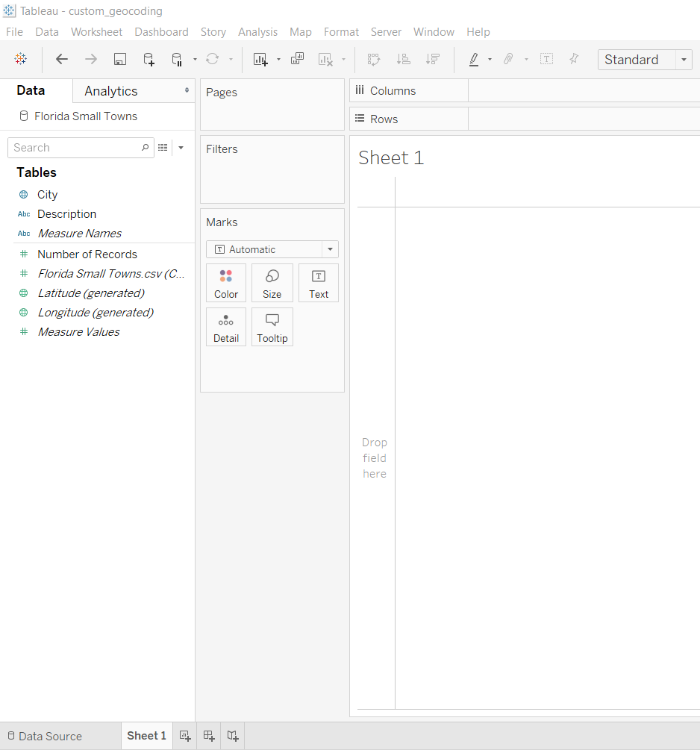Viewport: 700px width, 750px height.
Task: Open the Clear Sheet dropdown arrow
Action: (343, 59)
